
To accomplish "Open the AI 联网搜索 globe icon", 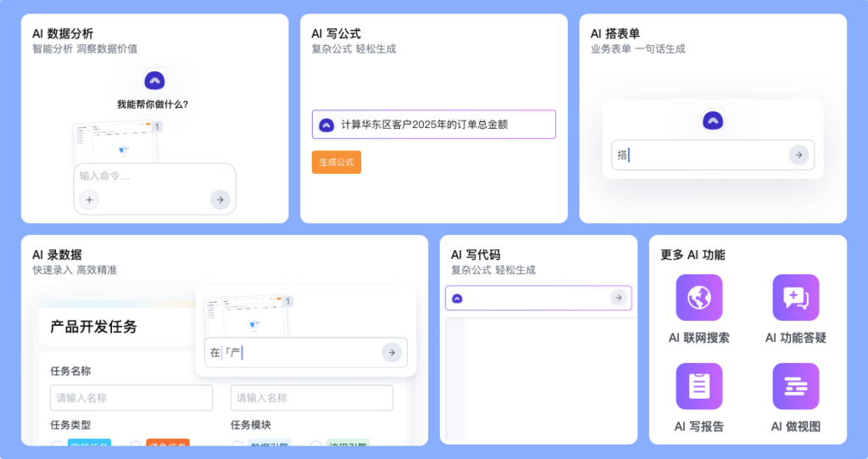I will pyautogui.click(x=699, y=298).
